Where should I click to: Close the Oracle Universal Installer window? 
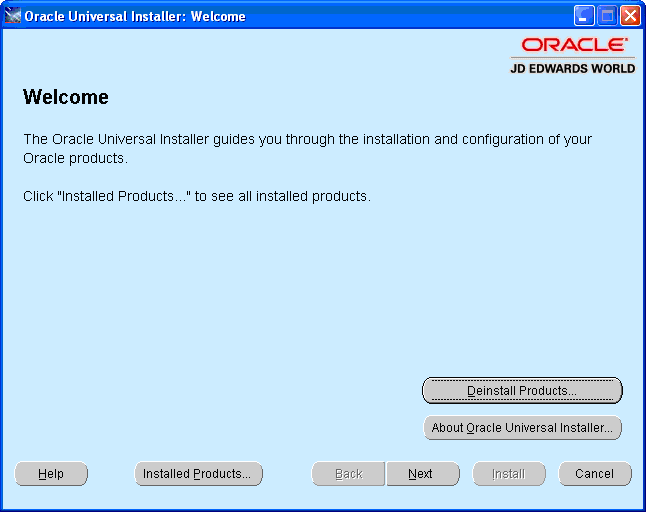click(x=630, y=16)
